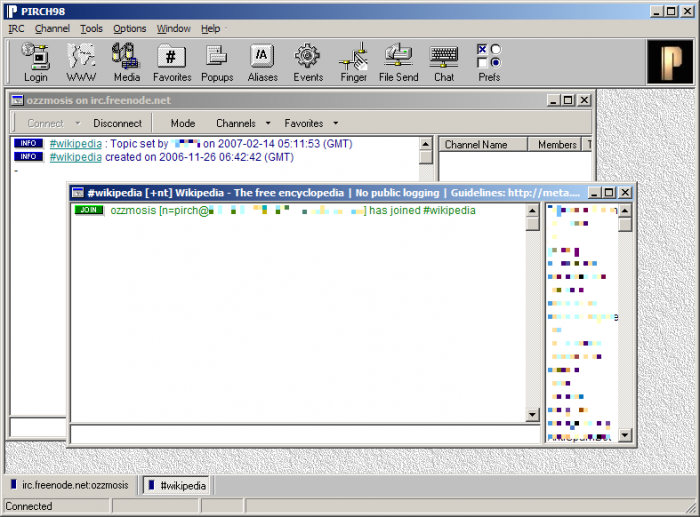Image resolution: width=700 pixels, height=517 pixels.
Task: Open the File Send icon
Action: tap(398, 56)
